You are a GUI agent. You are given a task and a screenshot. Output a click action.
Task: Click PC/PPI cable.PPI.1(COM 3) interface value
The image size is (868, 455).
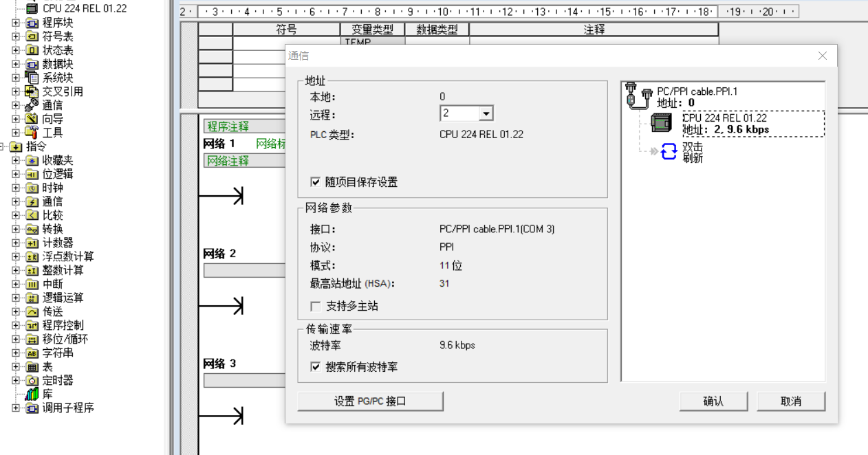(497, 229)
